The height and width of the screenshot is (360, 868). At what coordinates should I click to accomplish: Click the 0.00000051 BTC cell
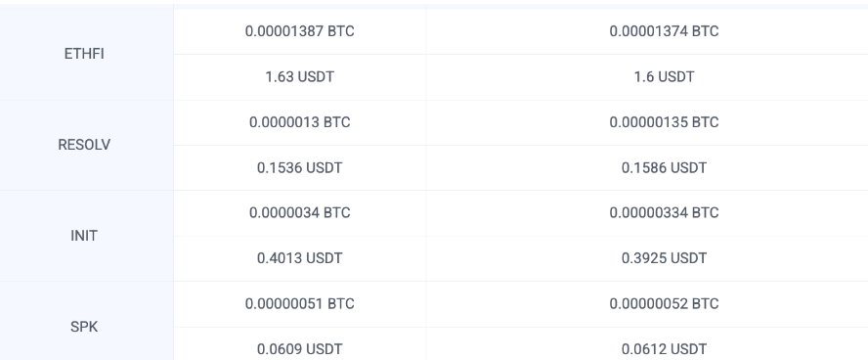[x=299, y=303]
